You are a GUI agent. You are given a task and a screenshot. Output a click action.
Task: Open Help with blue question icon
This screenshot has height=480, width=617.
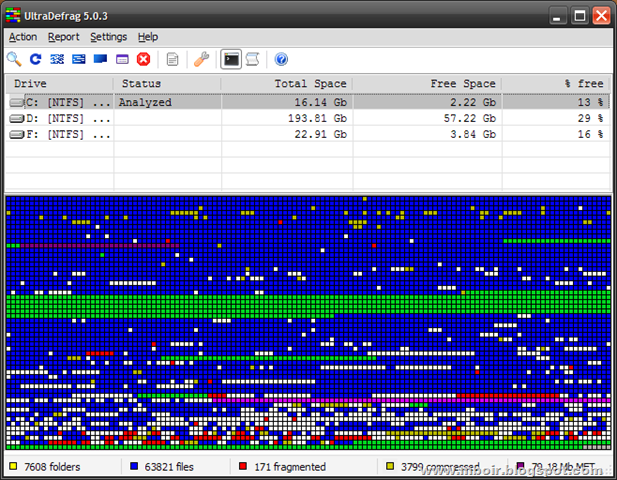point(281,59)
